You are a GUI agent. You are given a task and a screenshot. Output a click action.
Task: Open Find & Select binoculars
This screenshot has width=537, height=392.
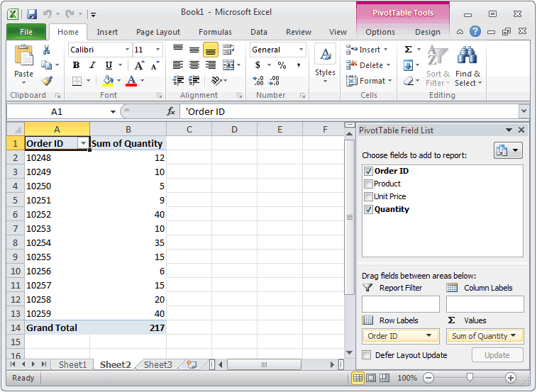[x=467, y=65]
